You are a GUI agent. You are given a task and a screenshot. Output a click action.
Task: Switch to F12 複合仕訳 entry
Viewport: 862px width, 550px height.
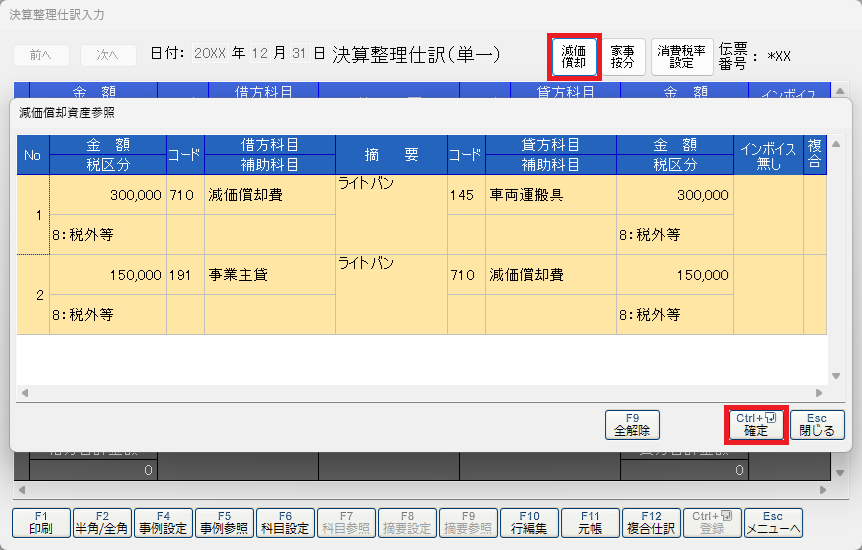click(651, 522)
